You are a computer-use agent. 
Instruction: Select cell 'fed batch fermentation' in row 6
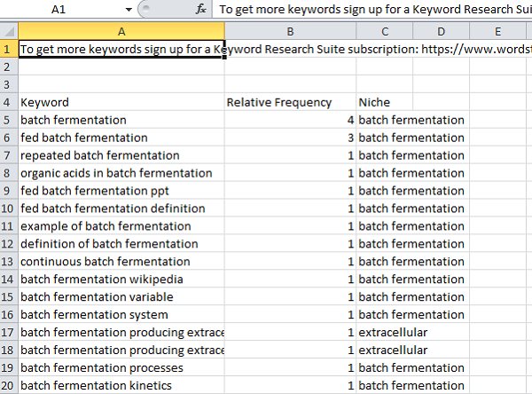coord(121,138)
